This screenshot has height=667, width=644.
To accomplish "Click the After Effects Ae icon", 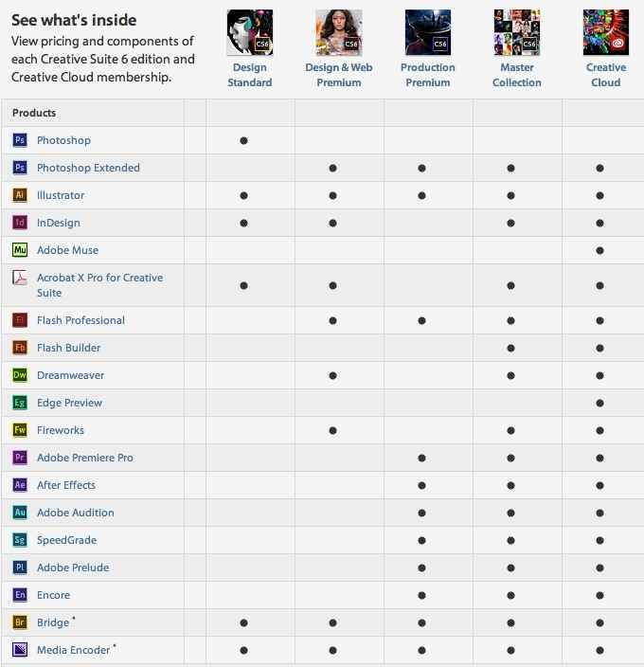I will (x=20, y=484).
